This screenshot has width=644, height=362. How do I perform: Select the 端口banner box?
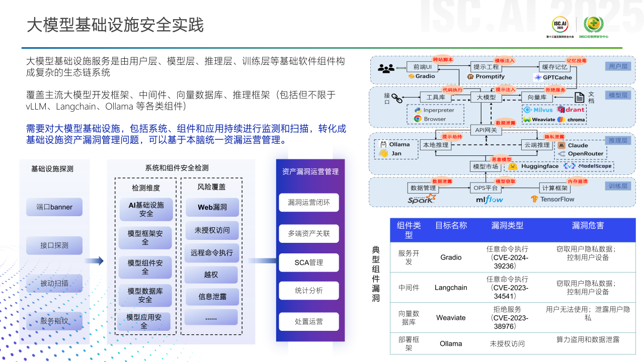pyautogui.click(x=54, y=207)
